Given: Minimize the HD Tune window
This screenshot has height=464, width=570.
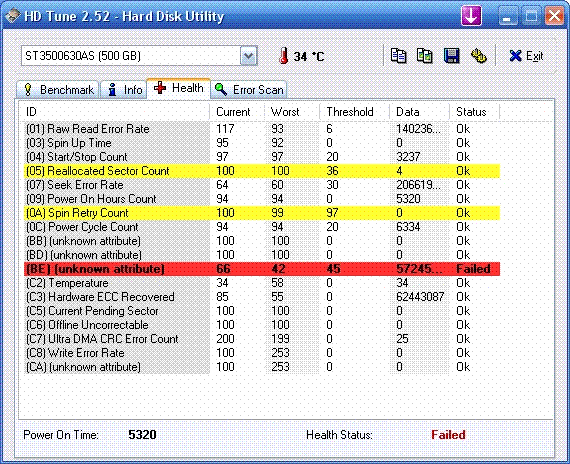Looking at the screenshot, I should 507,16.
